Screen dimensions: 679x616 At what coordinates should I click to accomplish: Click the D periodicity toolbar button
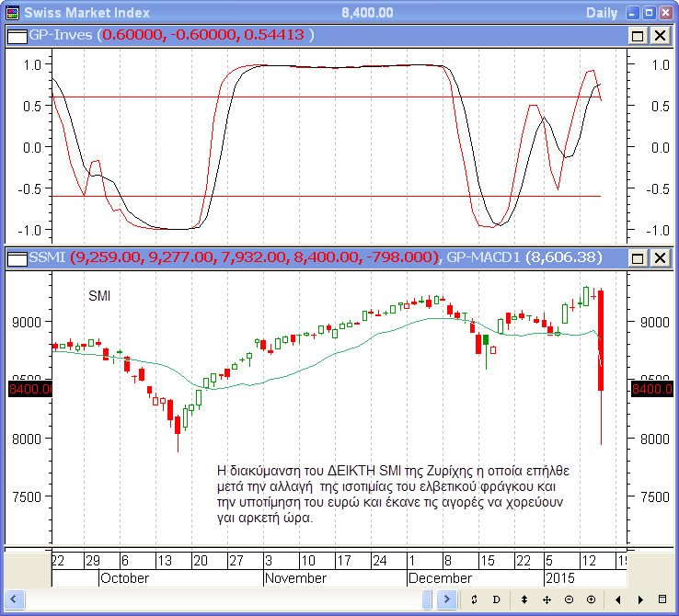(x=496, y=599)
